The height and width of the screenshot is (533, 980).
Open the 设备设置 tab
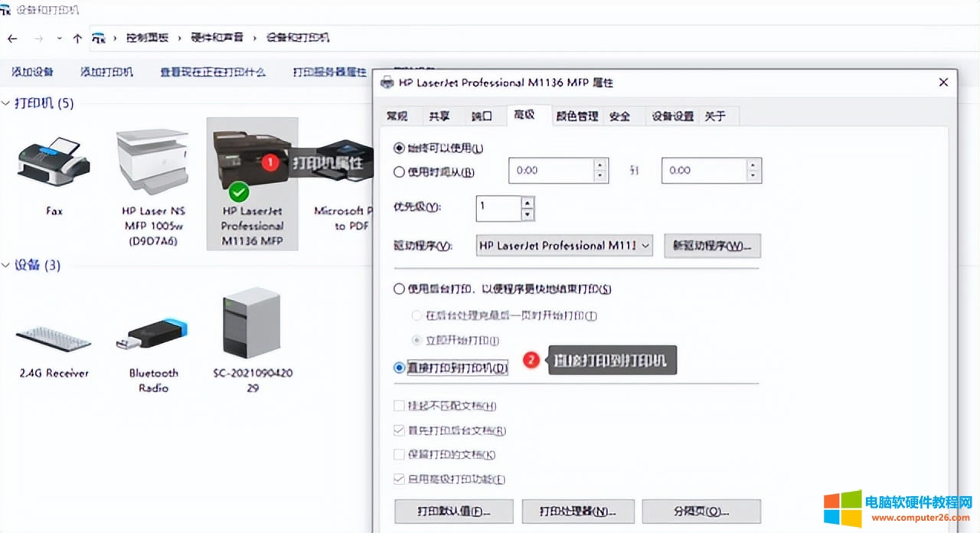click(x=672, y=116)
